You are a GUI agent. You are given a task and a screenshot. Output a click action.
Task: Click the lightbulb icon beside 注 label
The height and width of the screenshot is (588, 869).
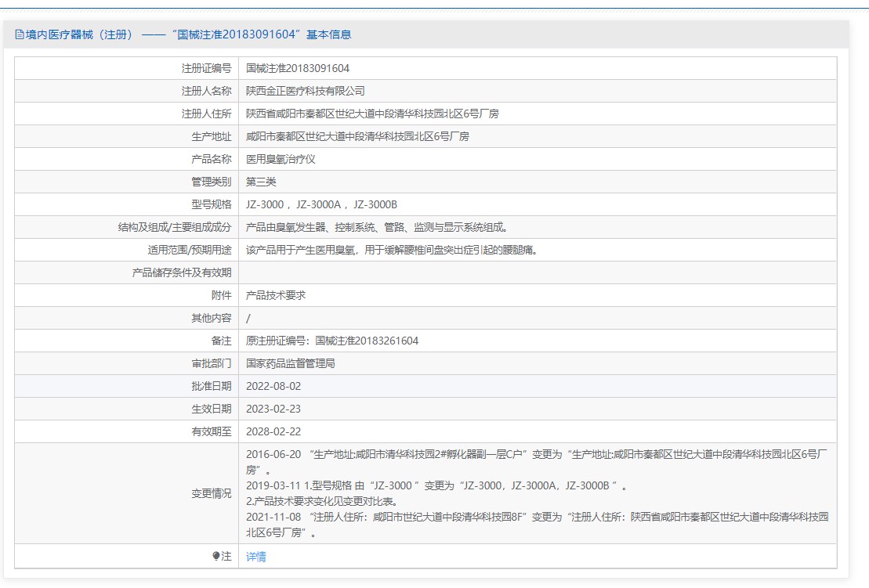[x=216, y=556]
